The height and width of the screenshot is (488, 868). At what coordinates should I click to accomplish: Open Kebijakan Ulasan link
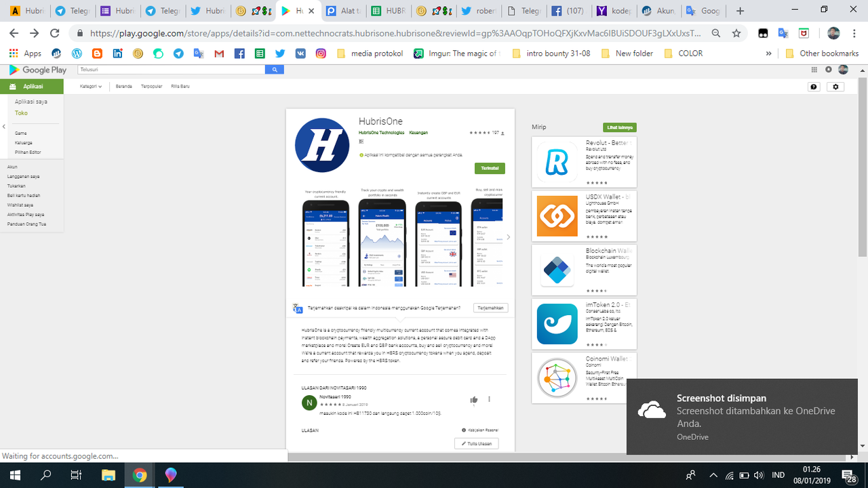(480, 430)
